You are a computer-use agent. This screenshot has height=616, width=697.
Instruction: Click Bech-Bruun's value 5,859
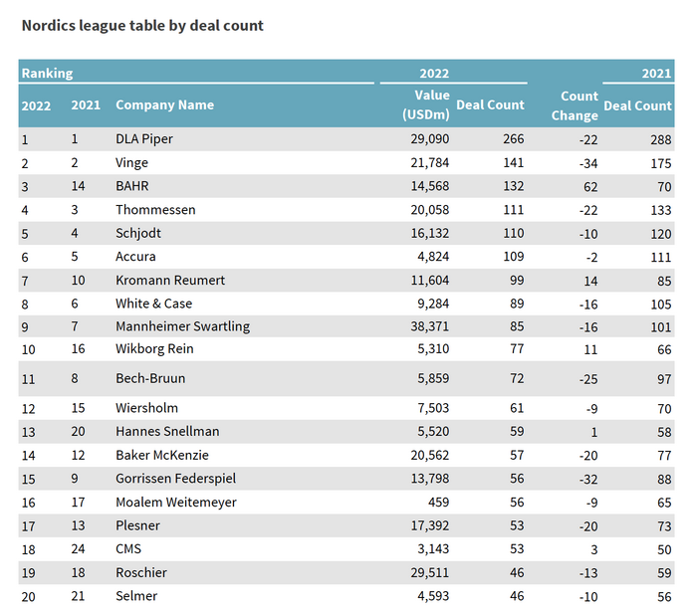point(433,379)
